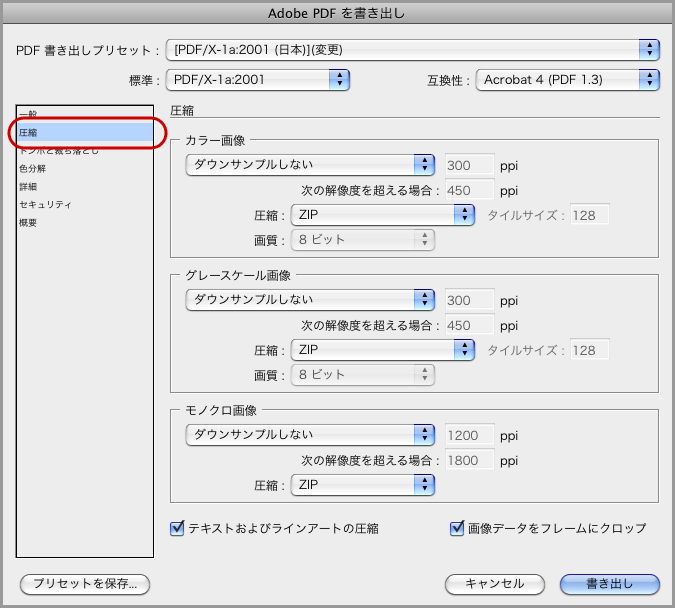
Task: Select 詳細 in the category list
Action: (x=85, y=186)
